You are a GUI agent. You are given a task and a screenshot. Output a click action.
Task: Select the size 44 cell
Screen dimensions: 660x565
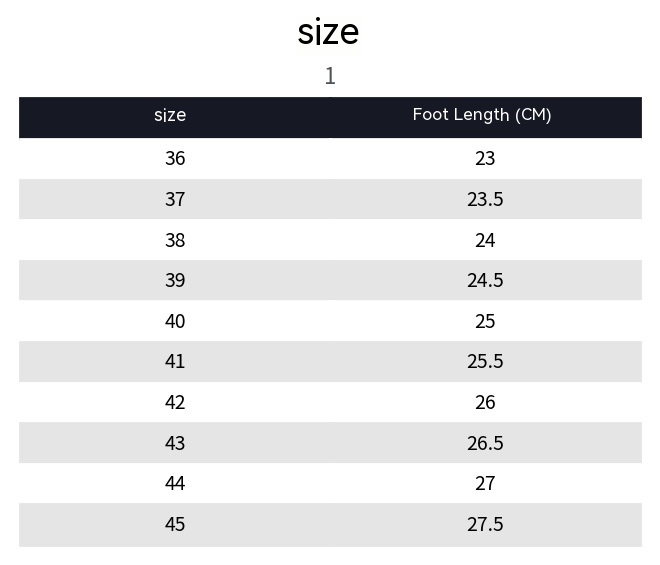175,483
